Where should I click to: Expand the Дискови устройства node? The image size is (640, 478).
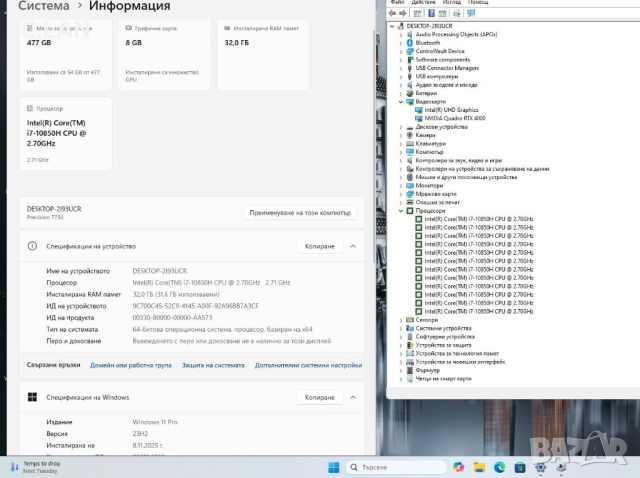pos(400,127)
